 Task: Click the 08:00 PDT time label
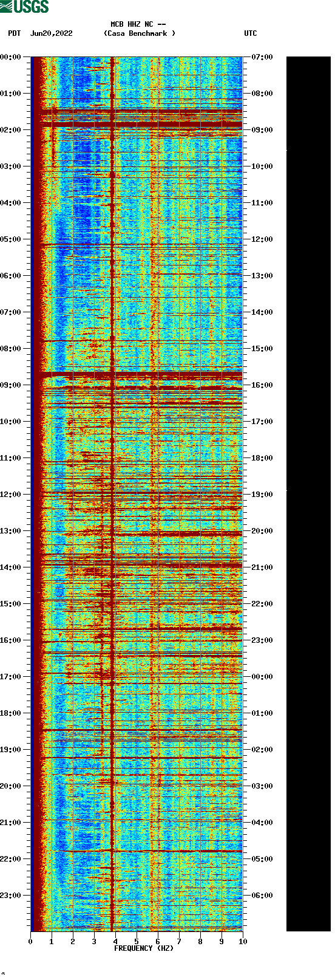pyautogui.click(x=10, y=349)
